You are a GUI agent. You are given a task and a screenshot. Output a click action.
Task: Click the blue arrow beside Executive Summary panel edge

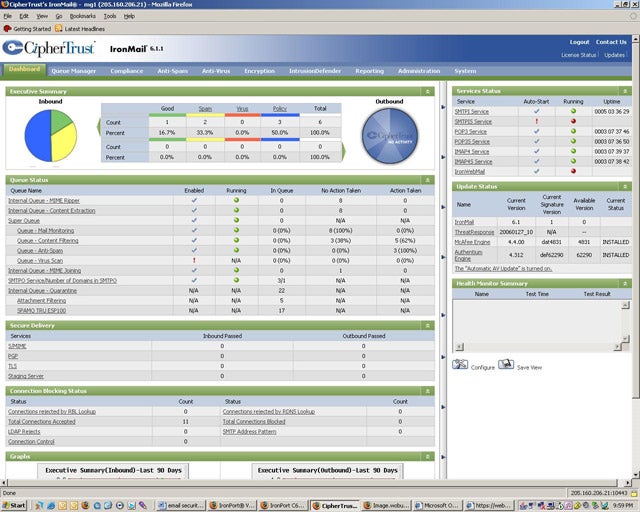[x=443, y=107]
